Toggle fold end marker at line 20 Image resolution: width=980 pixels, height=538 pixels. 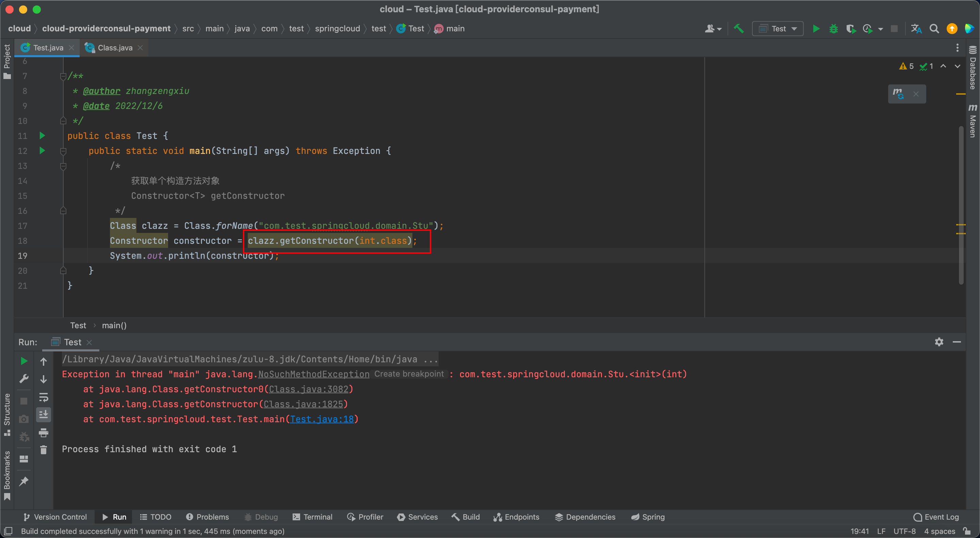63,270
